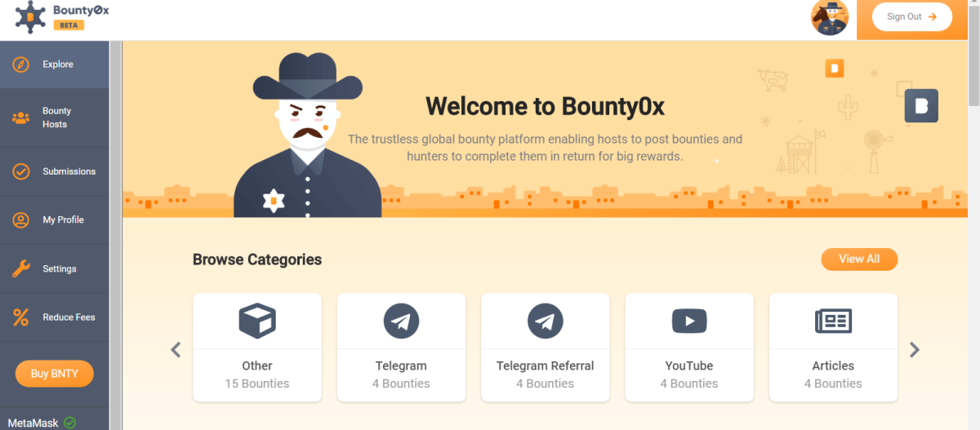
Task: Click the Submissions checkmark icon
Action: tap(20, 171)
